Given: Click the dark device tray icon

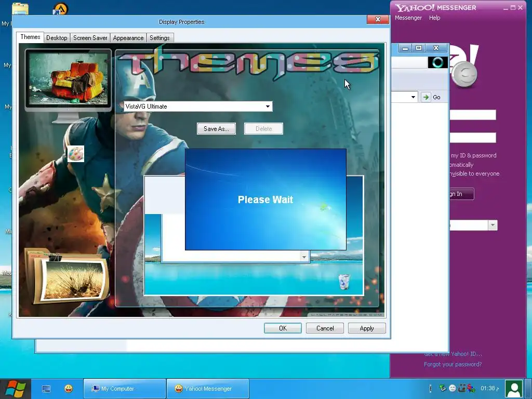Looking at the screenshot, I should 462,388.
